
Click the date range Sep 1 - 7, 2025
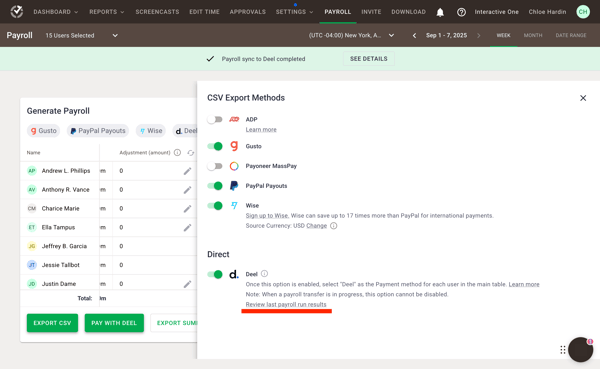[446, 36]
